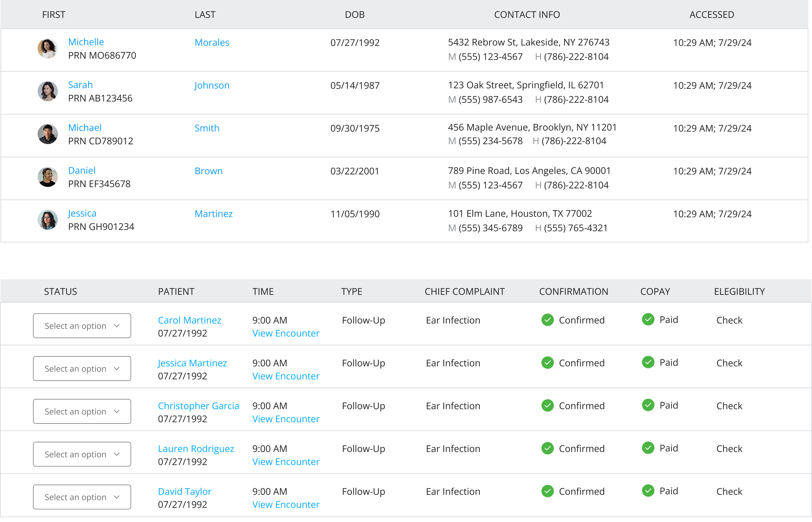The height and width of the screenshot is (522, 812).
Task: Click the CHIEF COMPLAINT column header
Action: [464, 292]
